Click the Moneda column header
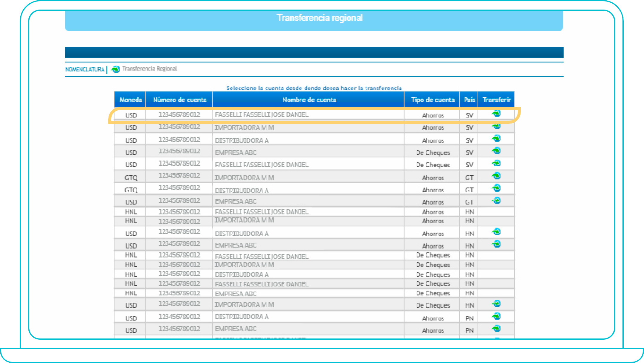The width and height of the screenshot is (644, 363). [130, 100]
